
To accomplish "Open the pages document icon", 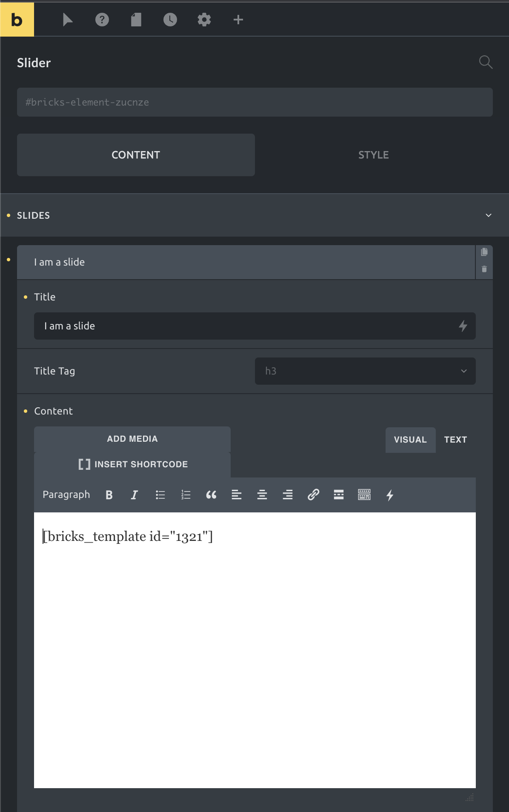I will coord(136,20).
